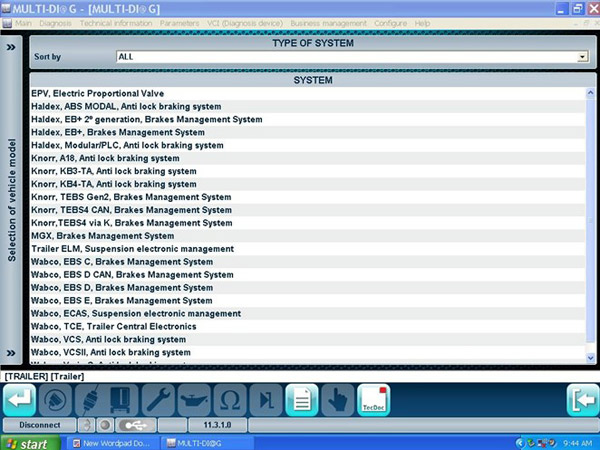Select Knorr, TEBS4 CAN system entry

[131, 210]
